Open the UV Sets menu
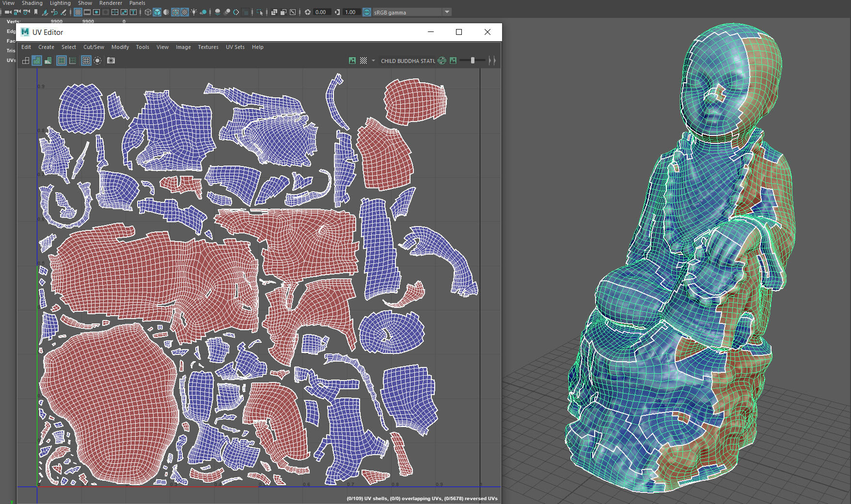This screenshot has width=851, height=504. [x=235, y=47]
